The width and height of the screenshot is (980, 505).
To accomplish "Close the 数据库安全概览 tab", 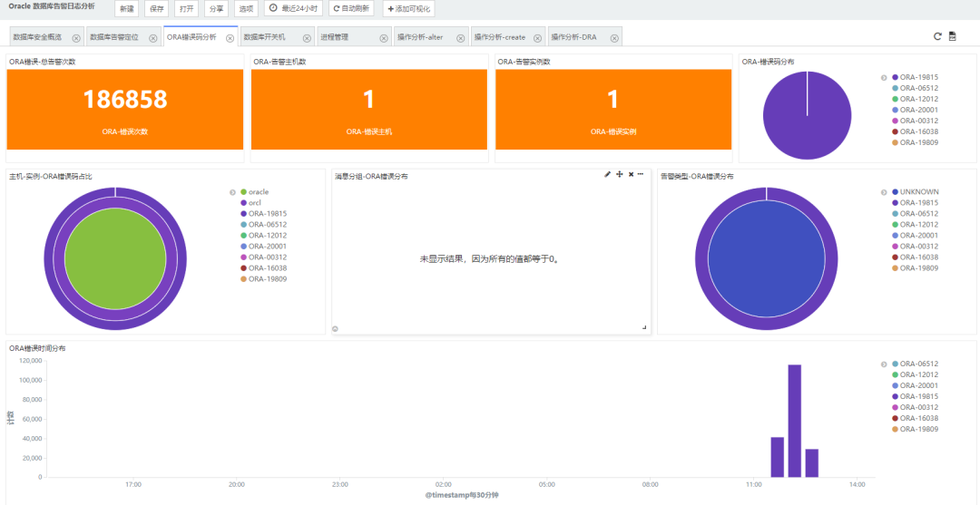I will click(76, 38).
